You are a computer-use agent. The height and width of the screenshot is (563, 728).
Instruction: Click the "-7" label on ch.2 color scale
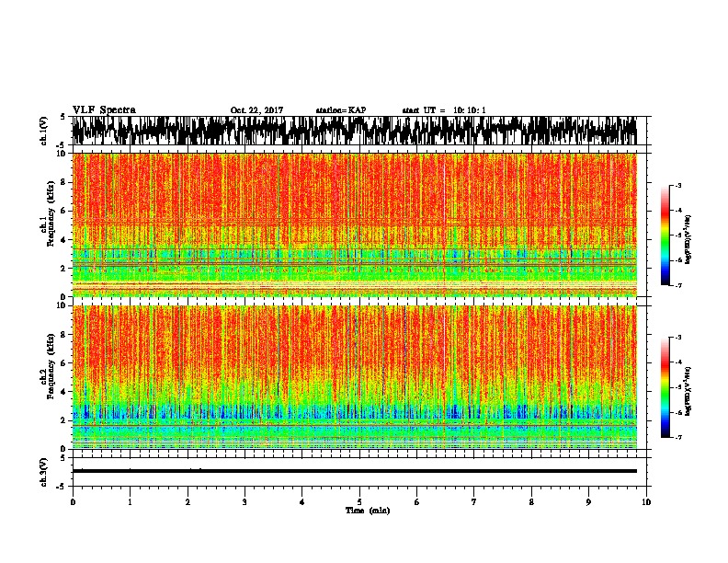click(678, 438)
